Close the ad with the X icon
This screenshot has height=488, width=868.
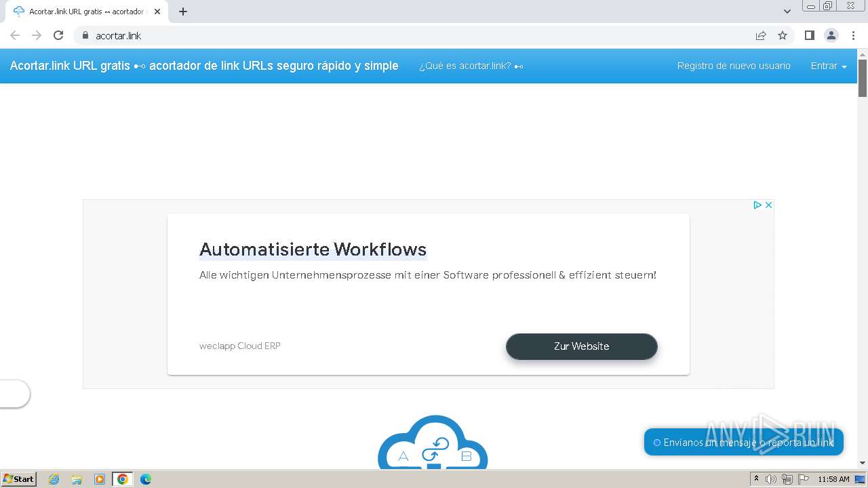pyautogui.click(x=768, y=205)
